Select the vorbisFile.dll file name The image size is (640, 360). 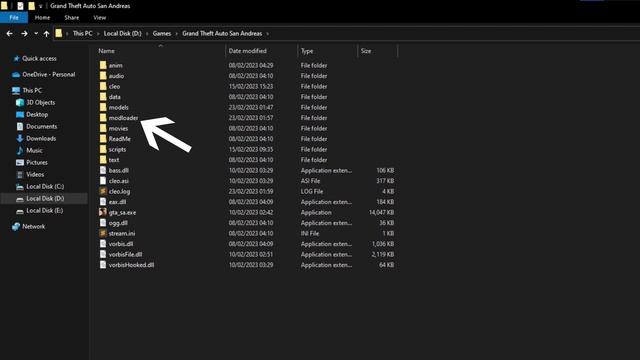pyautogui.click(x=125, y=254)
